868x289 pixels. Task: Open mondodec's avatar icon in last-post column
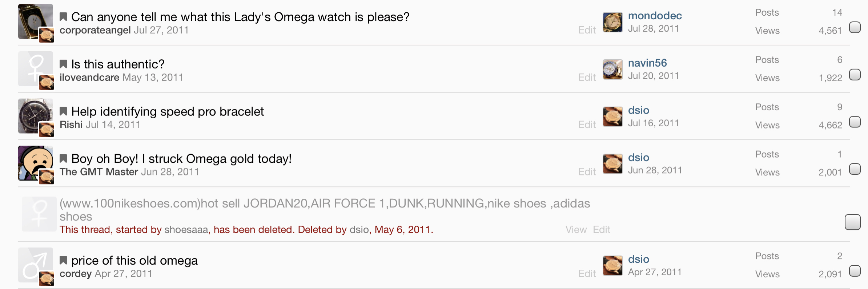[612, 22]
